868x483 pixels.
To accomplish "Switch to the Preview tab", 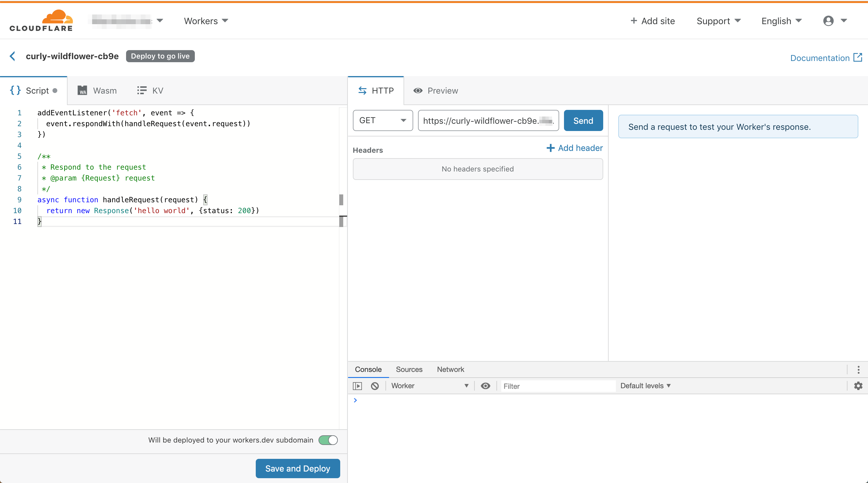I will click(x=436, y=90).
